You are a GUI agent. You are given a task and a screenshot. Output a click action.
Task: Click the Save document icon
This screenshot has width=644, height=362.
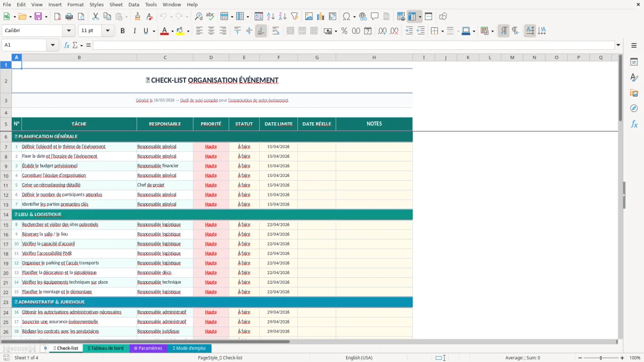38,17
